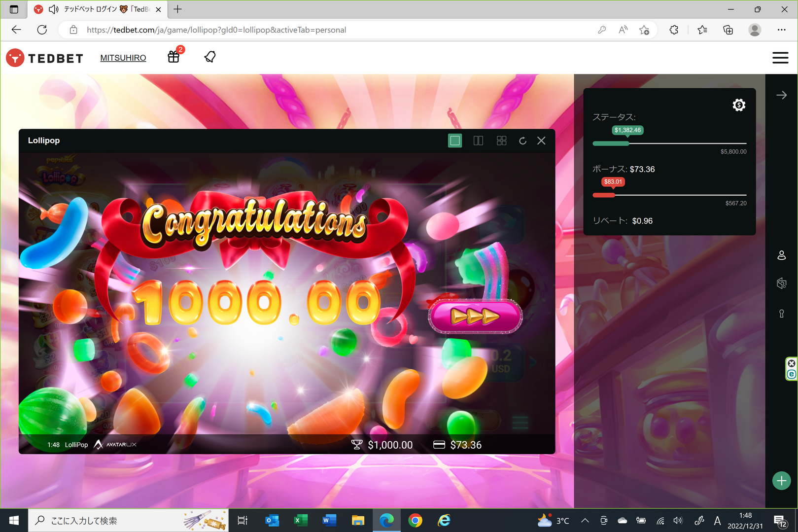Screen dimensions: 798x532
Task: Reload the Lollipop game
Action: 522,141
